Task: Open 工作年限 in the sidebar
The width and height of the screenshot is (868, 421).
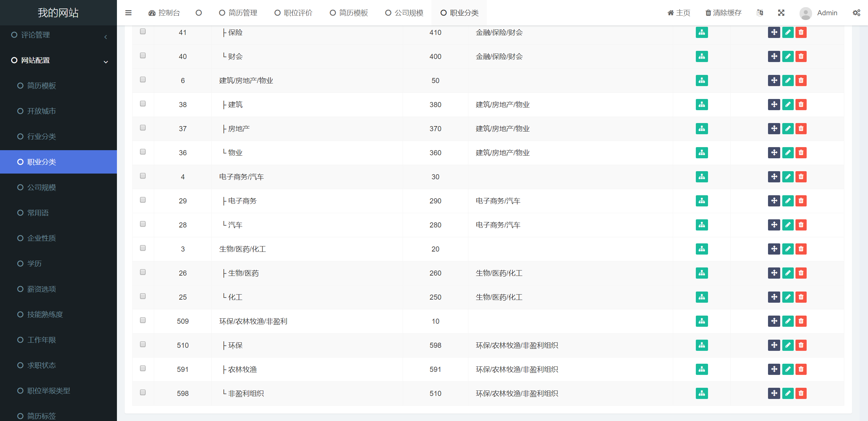Action: click(x=58, y=340)
